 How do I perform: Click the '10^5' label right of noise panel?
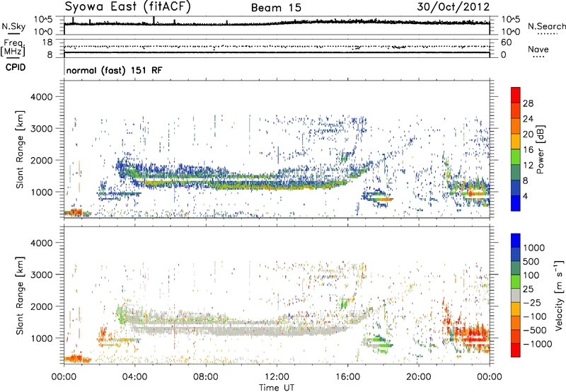(x=511, y=20)
